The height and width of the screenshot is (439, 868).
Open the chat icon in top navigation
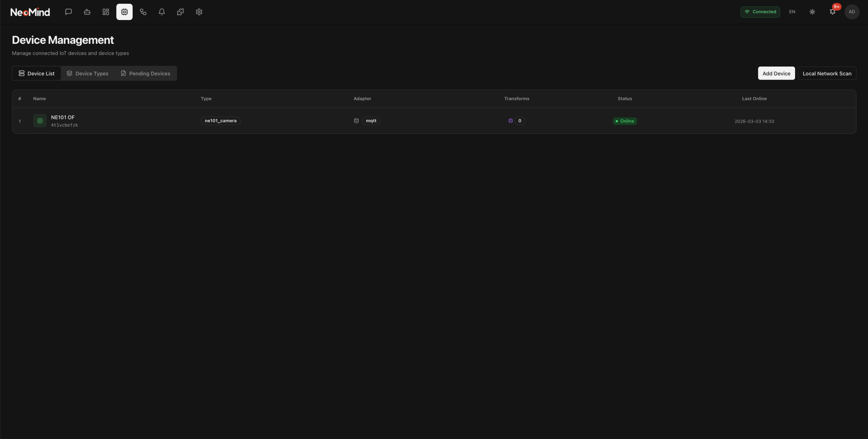coord(69,12)
